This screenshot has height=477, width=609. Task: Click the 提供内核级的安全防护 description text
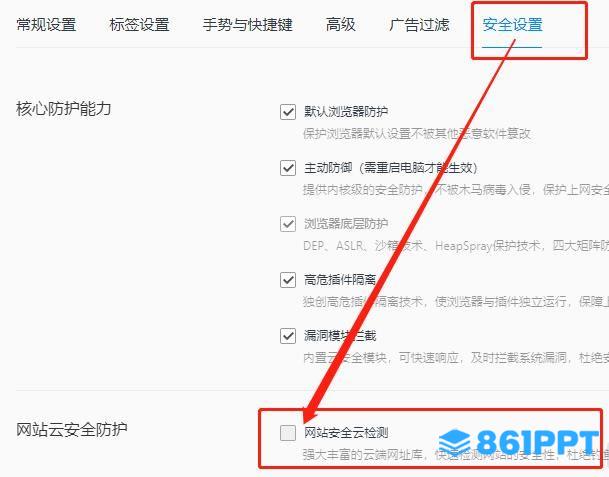pyautogui.click(x=362, y=190)
